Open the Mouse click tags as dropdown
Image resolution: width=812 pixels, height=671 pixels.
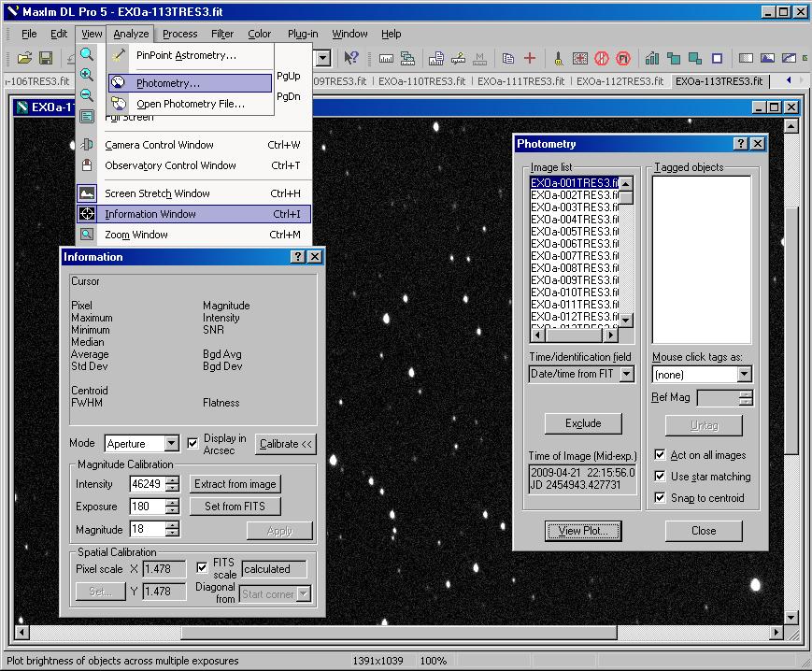(x=744, y=375)
